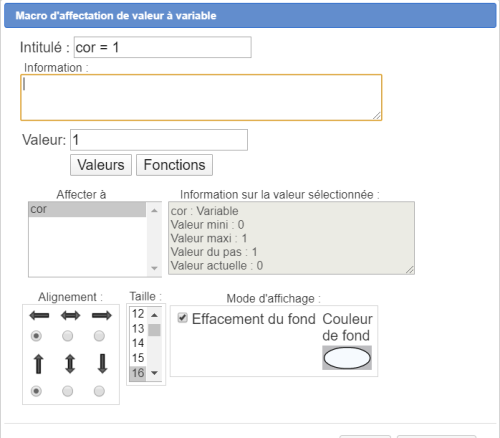Select the radio button under bottom alignment arrow

click(99, 391)
